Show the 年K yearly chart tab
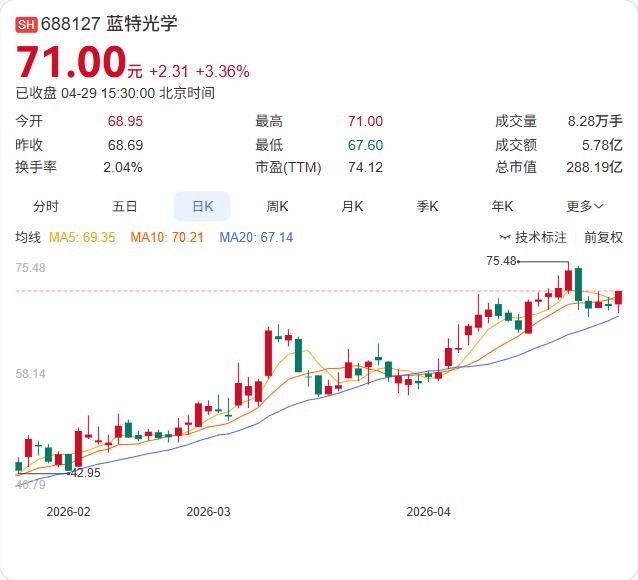This screenshot has height=580, width=638. coord(502,206)
